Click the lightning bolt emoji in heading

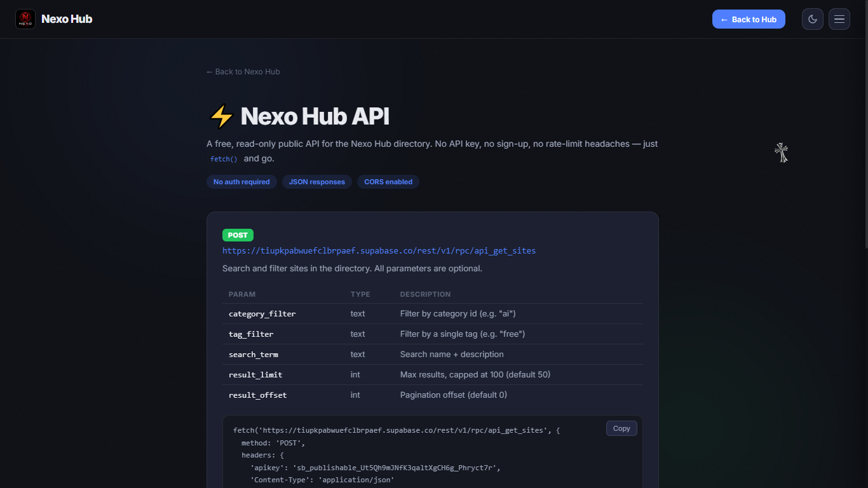[x=221, y=117]
